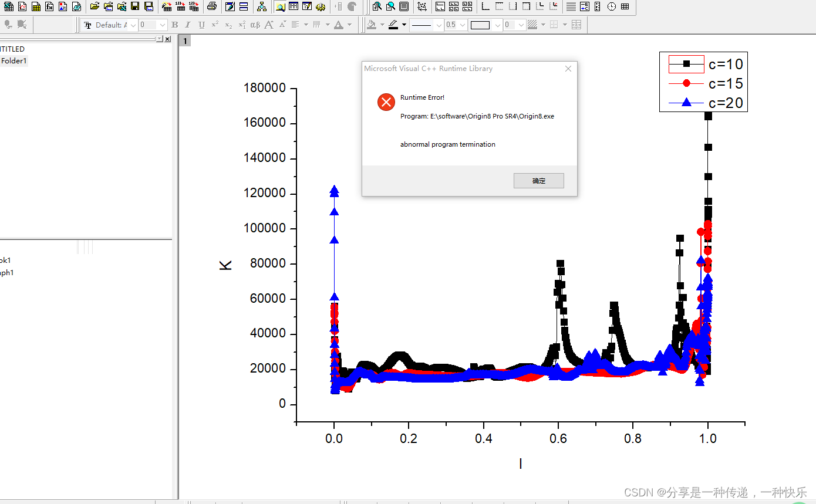Select the K axis title
Image resolution: width=816 pixels, height=504 pixels.
pos(225,265)
